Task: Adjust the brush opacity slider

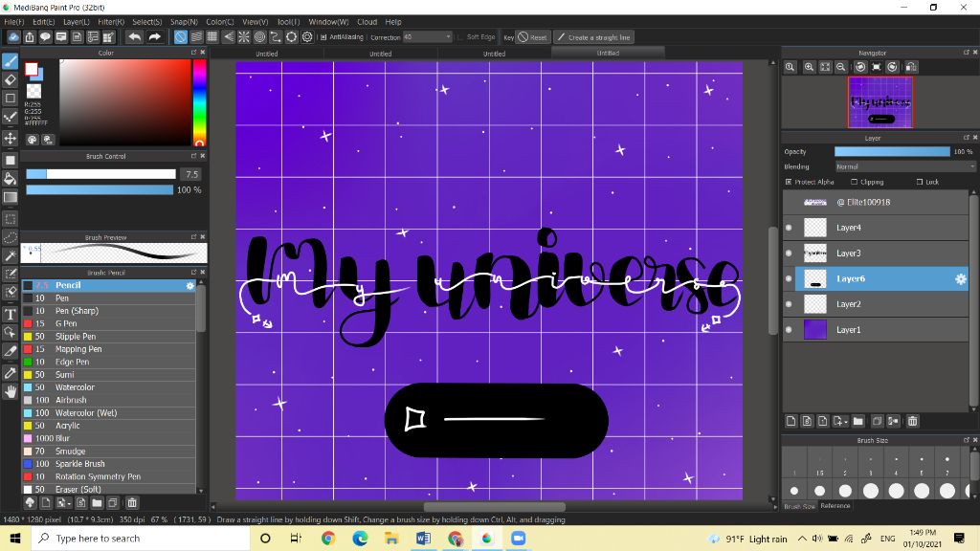Action: 100,190
